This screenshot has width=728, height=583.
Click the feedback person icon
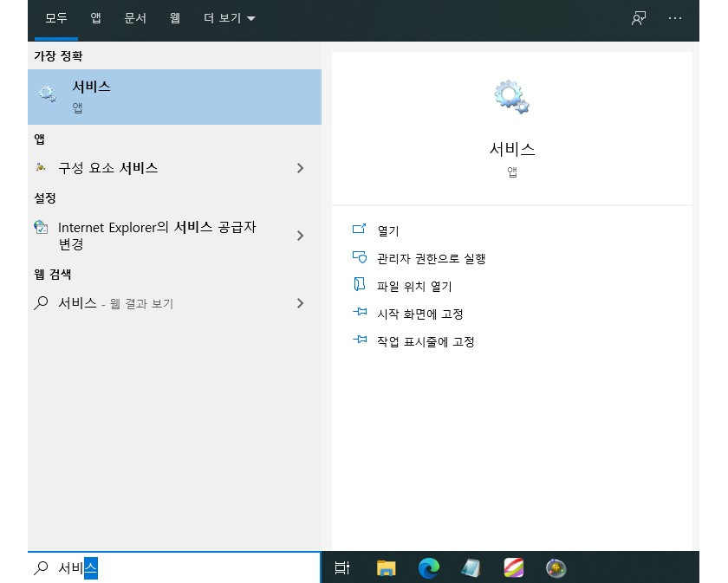click(639, 18)
